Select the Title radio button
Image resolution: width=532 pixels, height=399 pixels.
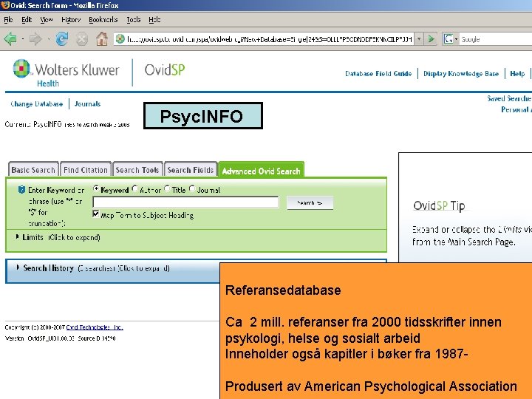pyautogui.click(x=167, y=188)
